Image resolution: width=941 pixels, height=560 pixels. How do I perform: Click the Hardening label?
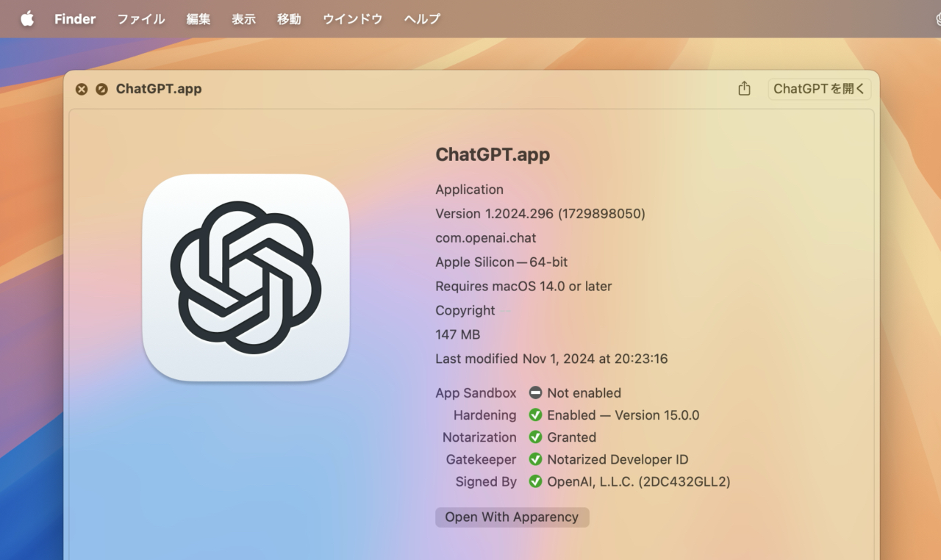tap(485, 415)
